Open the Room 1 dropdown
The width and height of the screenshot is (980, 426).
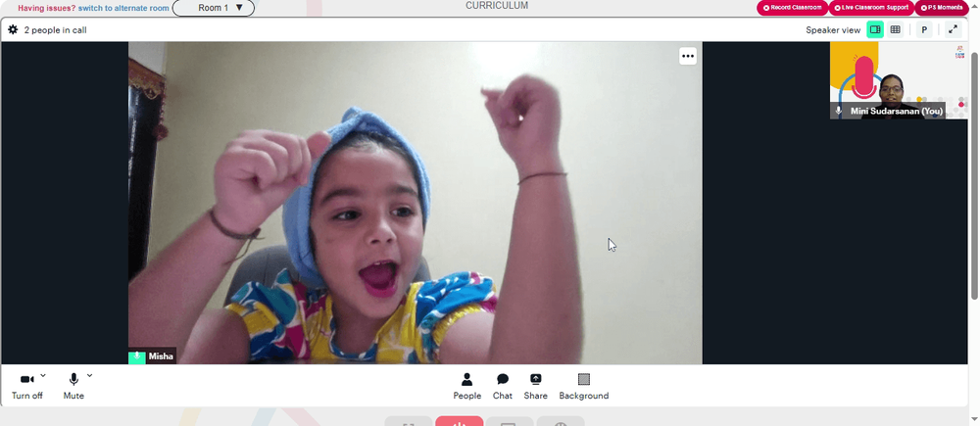coord(214,8)
